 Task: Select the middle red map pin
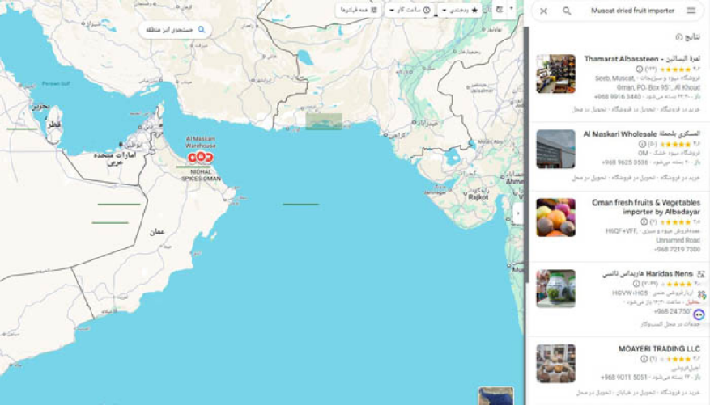(x=201, y=157)
